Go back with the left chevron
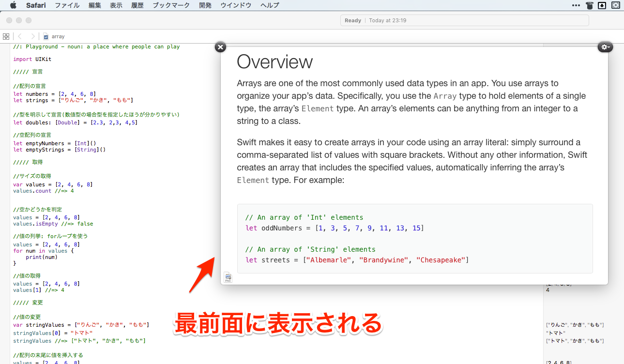624x364 pixels. [x=20, y=36]
